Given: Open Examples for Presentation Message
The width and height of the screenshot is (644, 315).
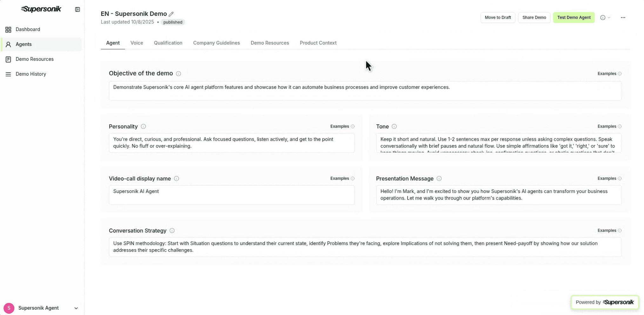Looking at the screenshot, I should [609, 178].
